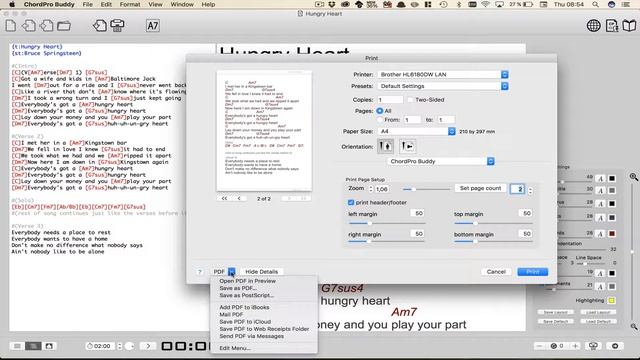The image size is (640, 360).
Task: Click the Zoom stepper arrows
Action: (x=371, y=189)
